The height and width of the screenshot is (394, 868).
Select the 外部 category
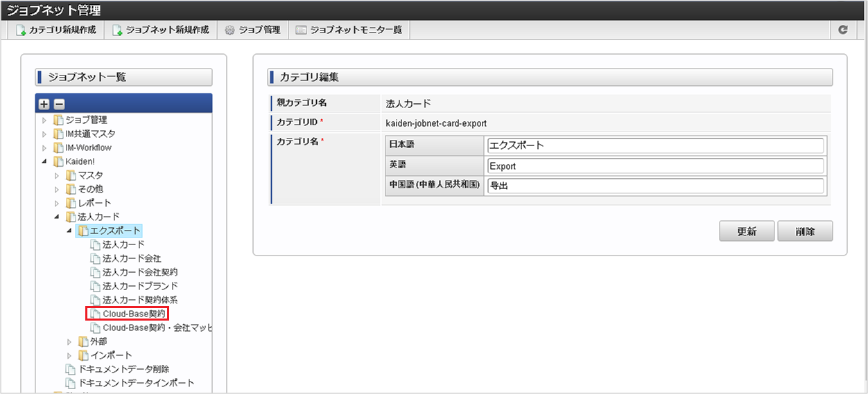pyautogui.click(x=98, y=341)
